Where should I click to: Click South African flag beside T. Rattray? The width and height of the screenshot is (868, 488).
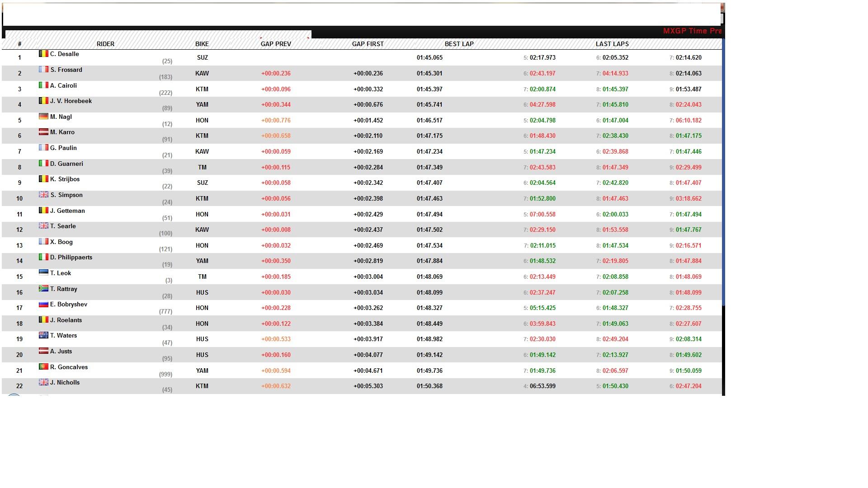[x=43, y=288]
